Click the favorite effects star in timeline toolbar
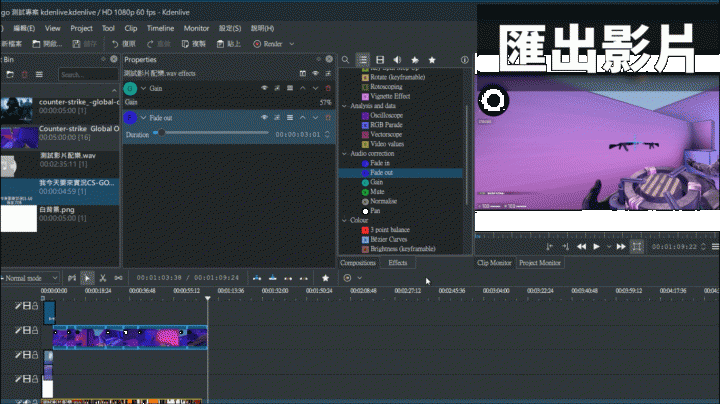 (x=325, y=278)
